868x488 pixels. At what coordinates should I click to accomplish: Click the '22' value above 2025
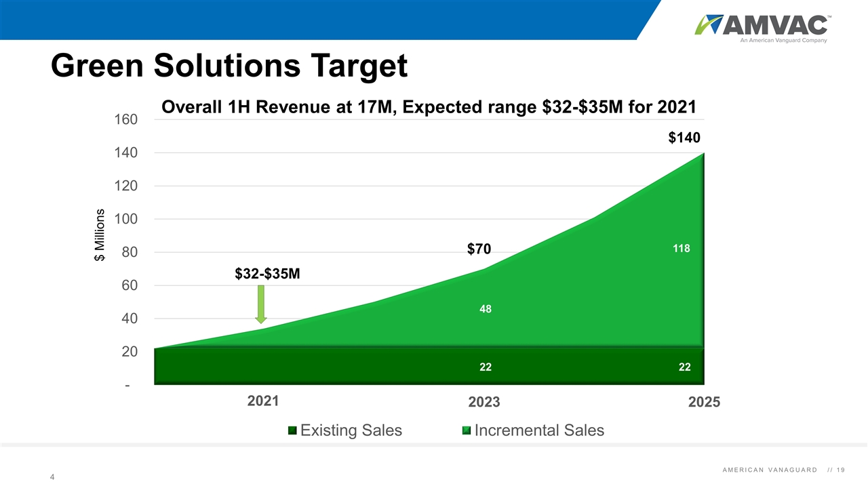684,367
